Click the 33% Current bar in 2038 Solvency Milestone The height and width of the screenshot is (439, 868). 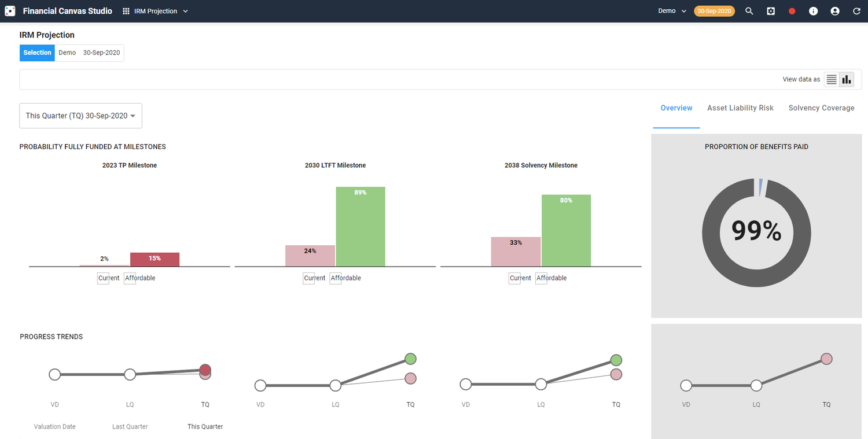click(516, 252)
